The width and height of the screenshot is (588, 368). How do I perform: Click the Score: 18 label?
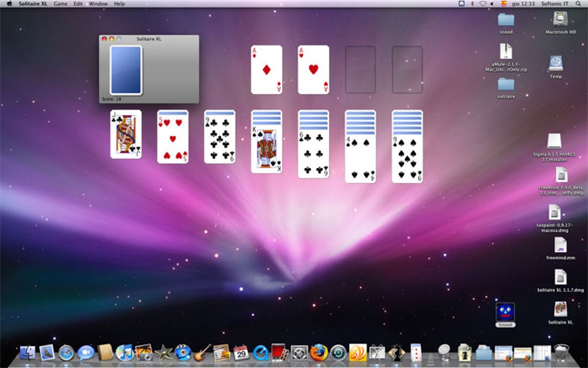click(111, 99)
